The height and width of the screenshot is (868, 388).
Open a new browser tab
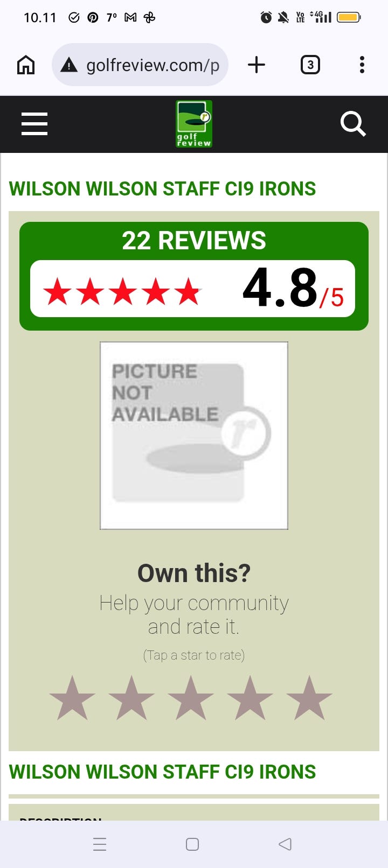[x=257, y=65]
